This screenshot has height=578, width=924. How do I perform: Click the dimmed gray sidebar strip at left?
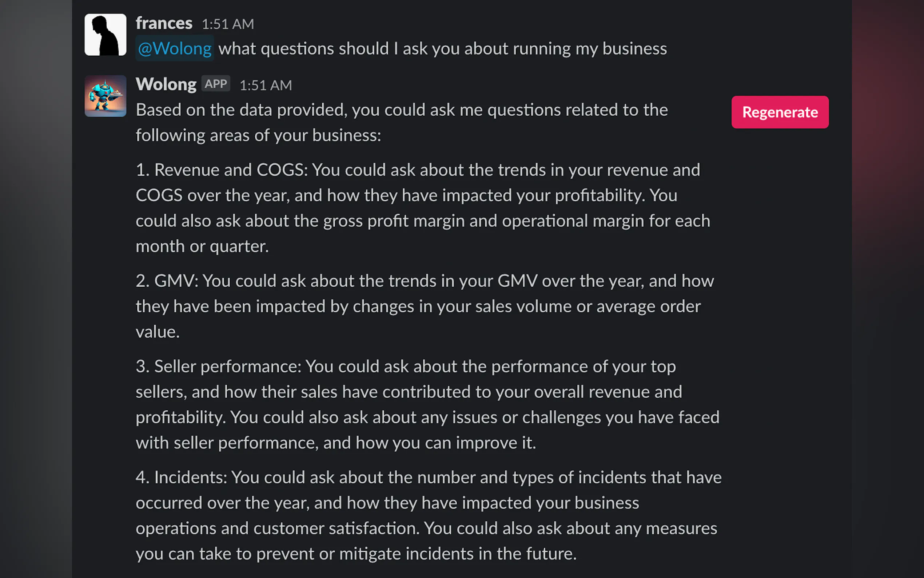[x=36, y=289]
